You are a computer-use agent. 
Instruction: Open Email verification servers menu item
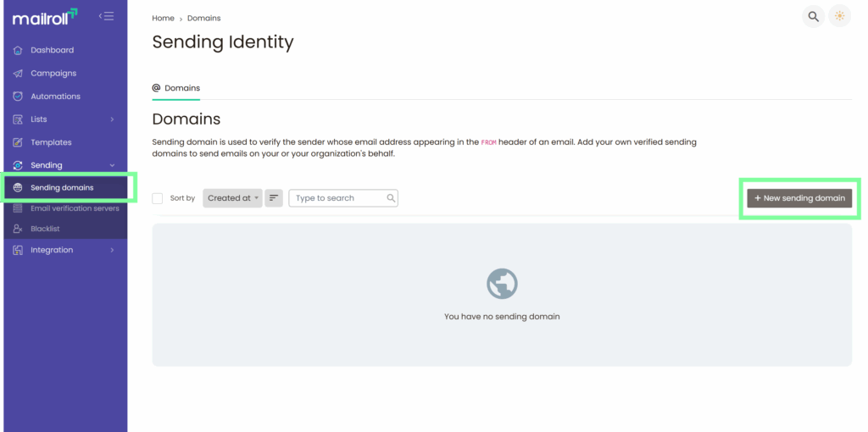click(75, 208)
